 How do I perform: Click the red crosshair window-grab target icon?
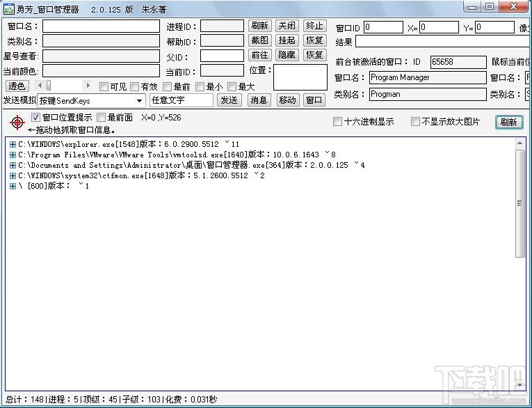[x=17, y=123]
